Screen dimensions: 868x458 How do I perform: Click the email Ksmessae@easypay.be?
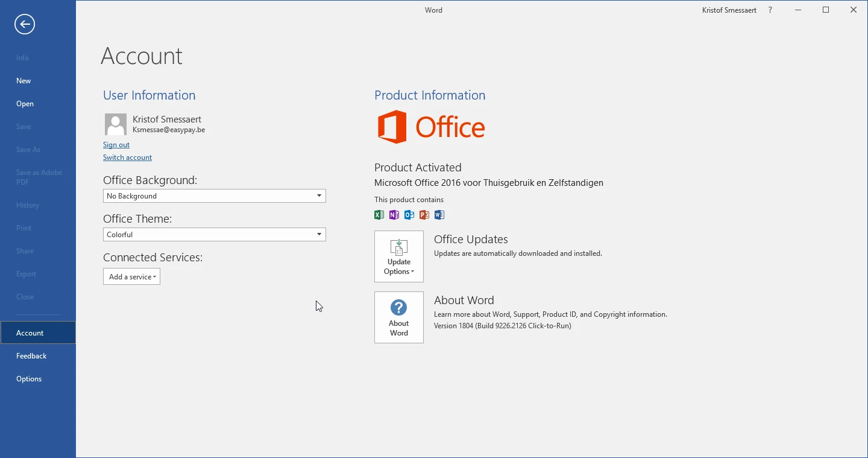tap(169, 130)
